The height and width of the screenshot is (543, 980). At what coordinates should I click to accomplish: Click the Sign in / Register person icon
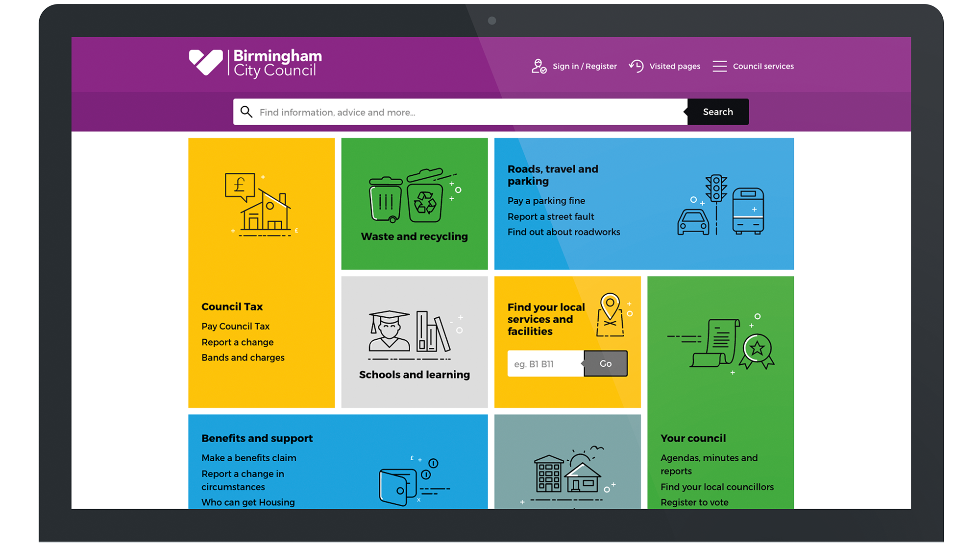(539, 66)
